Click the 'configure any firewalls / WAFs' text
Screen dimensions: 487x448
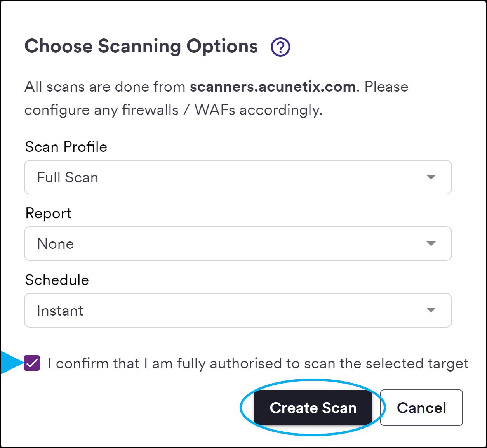[174, 110]
